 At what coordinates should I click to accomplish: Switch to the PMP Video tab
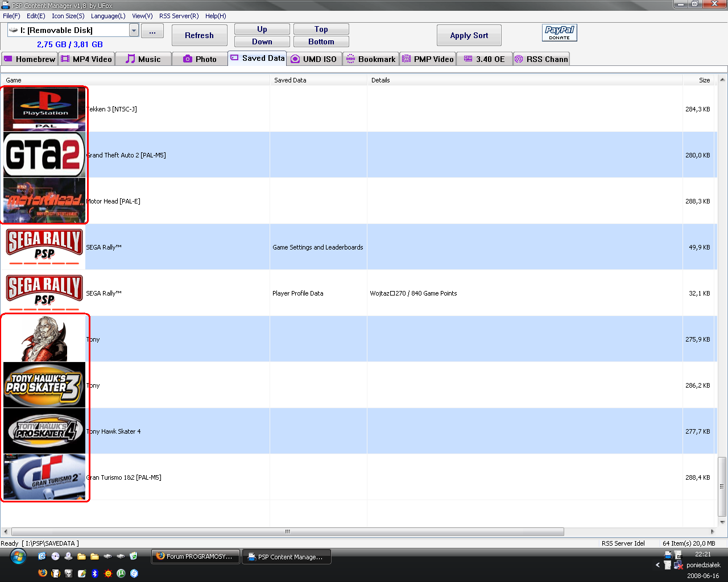tap(428, 59)
